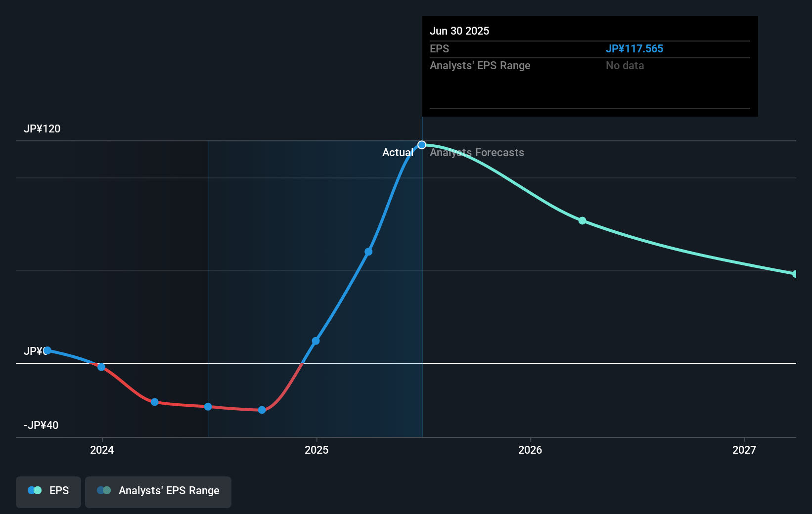Click the data point during the steep blue rise
This screenshot has height=514, width=812.
click(x=368, y=252)
